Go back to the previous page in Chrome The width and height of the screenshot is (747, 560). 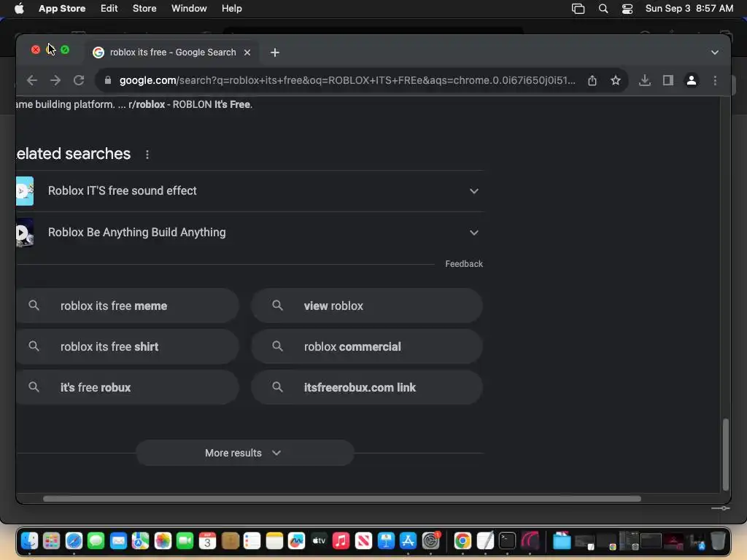32,80
